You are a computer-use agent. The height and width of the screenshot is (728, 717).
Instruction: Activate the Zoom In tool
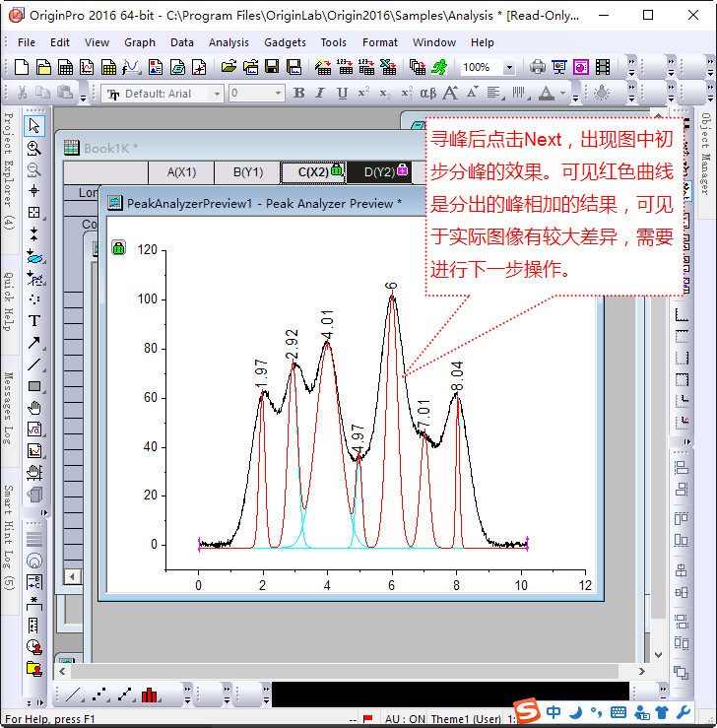pyautogui.click(x=34, y=148)
